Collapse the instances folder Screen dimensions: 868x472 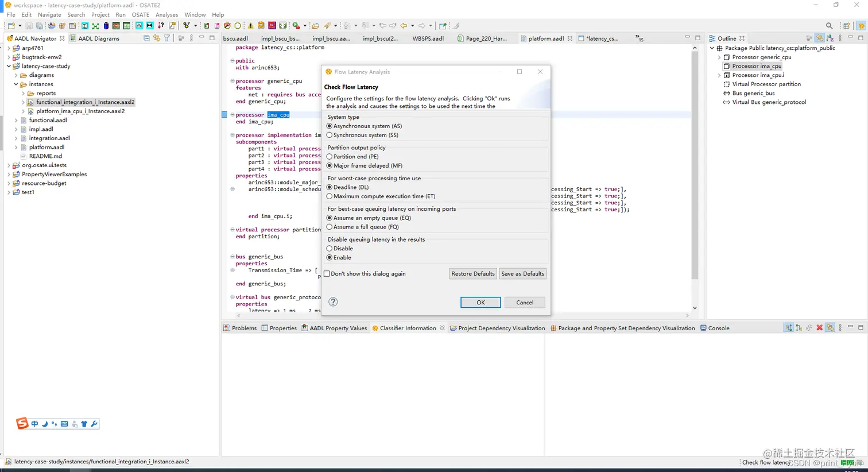(x=16, y=84)
